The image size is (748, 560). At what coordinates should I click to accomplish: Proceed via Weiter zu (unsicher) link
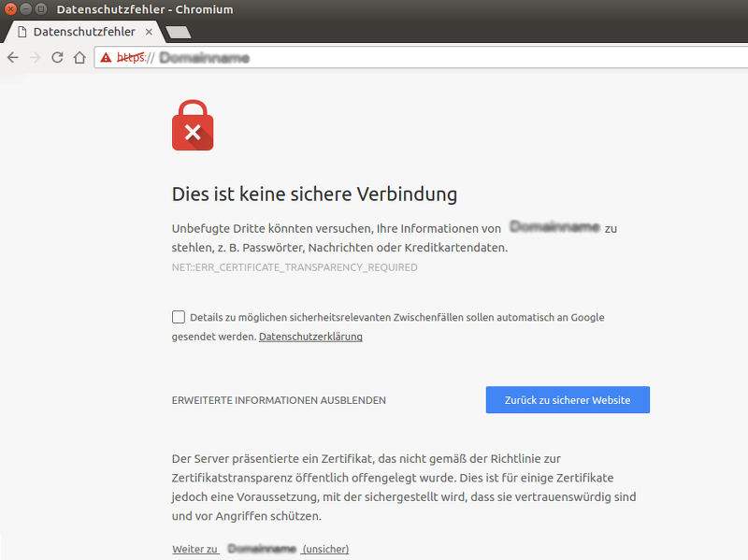[261, 549]
